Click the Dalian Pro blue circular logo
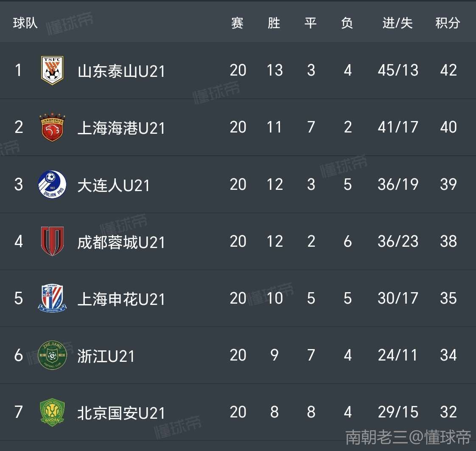Viewport: 476px width, 451px height. (52, 184)
